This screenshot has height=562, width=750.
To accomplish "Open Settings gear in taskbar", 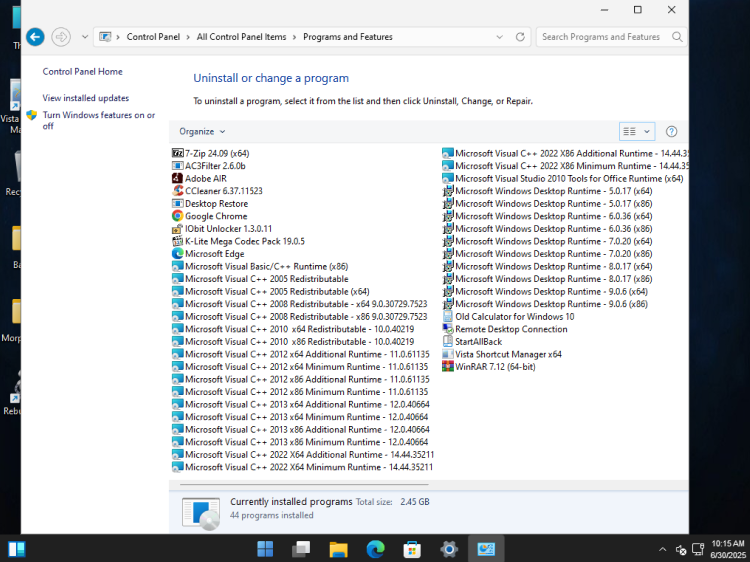I will pos(449,549).
